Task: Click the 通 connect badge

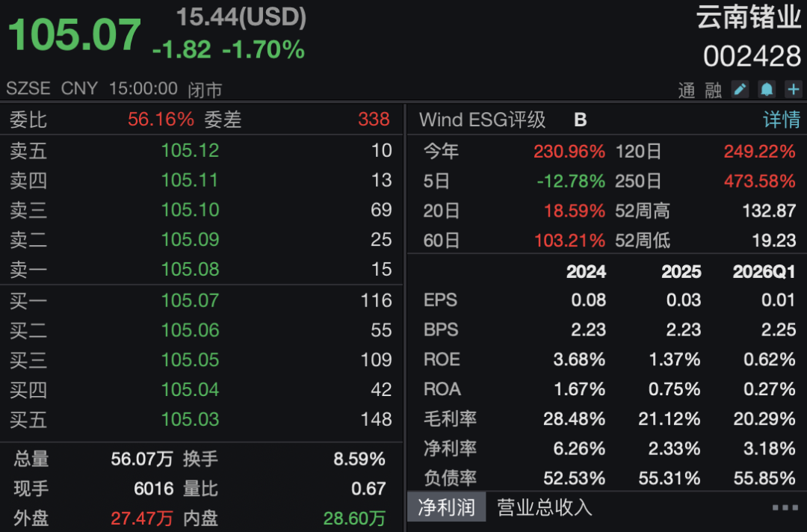Action: (x=687, y=90)
